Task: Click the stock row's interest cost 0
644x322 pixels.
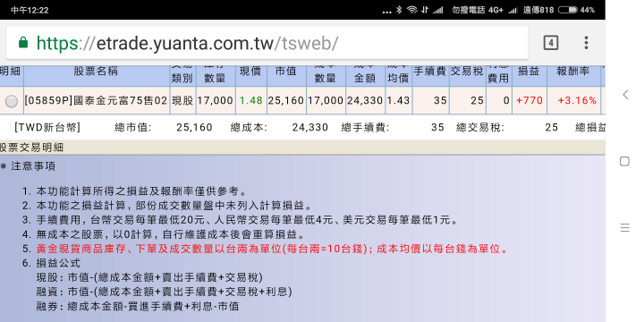Action: (506, 100)
